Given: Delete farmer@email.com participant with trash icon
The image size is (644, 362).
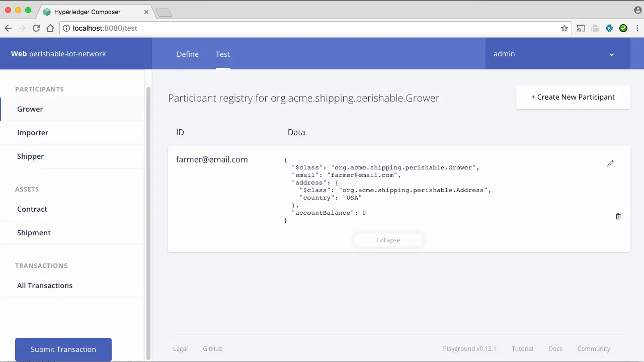Looking at the screenshot, I should [x=618, y=216].
